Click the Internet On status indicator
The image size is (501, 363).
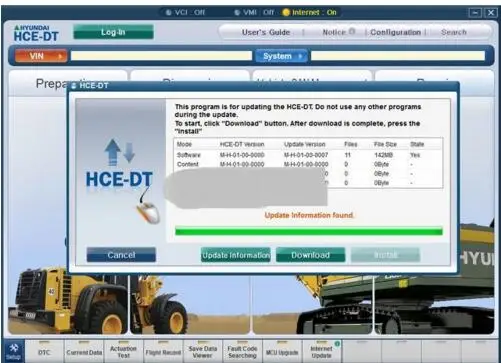[x=310, y=12]
